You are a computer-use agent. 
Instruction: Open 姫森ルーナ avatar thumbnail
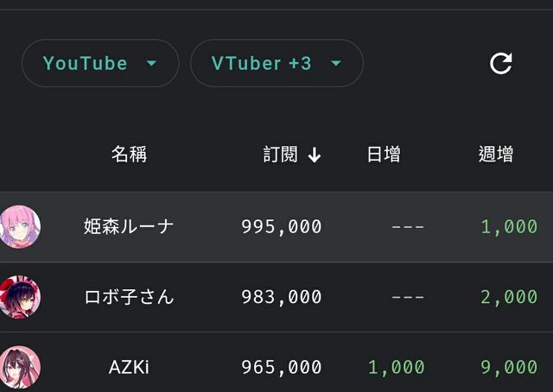(20, 227)
